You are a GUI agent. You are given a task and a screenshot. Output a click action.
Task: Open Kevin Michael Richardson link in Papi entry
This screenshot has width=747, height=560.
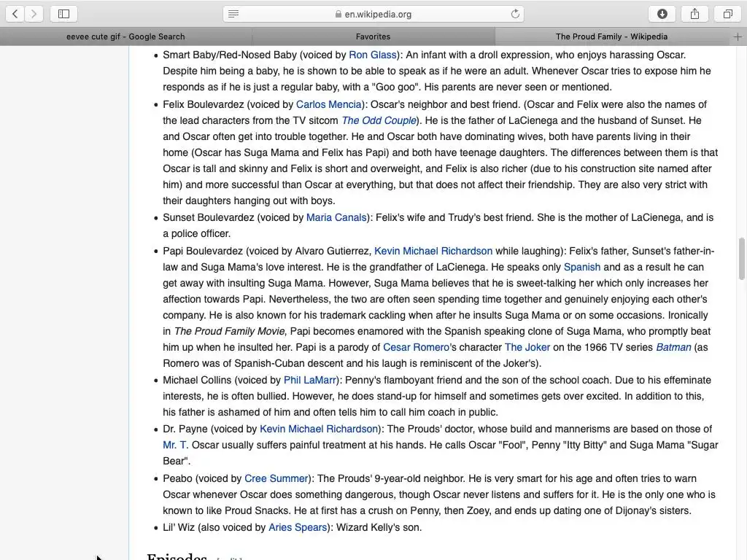(433, 251)
